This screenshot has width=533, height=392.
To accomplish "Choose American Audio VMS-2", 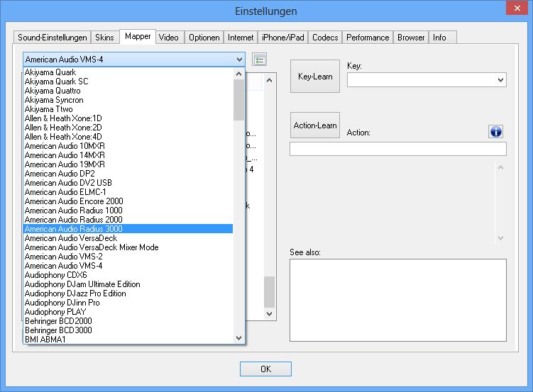I will (x=128, y=256).
